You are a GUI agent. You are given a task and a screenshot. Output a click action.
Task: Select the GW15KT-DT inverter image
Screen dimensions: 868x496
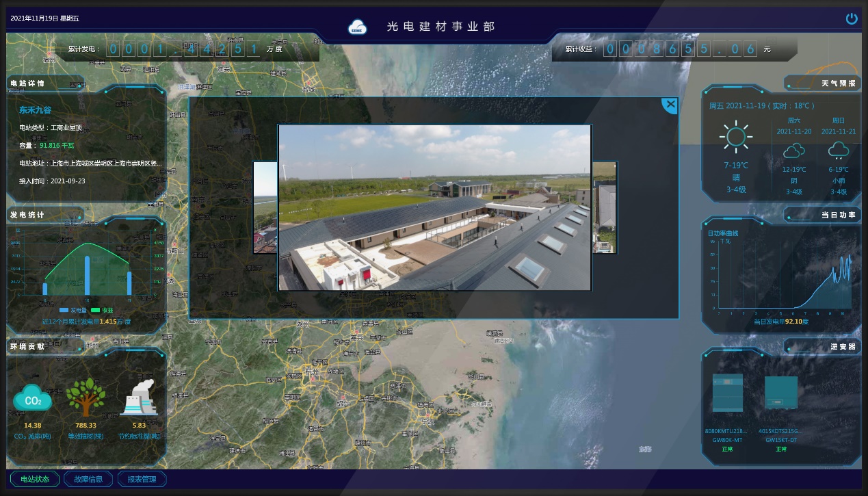[x=780, y=393]
